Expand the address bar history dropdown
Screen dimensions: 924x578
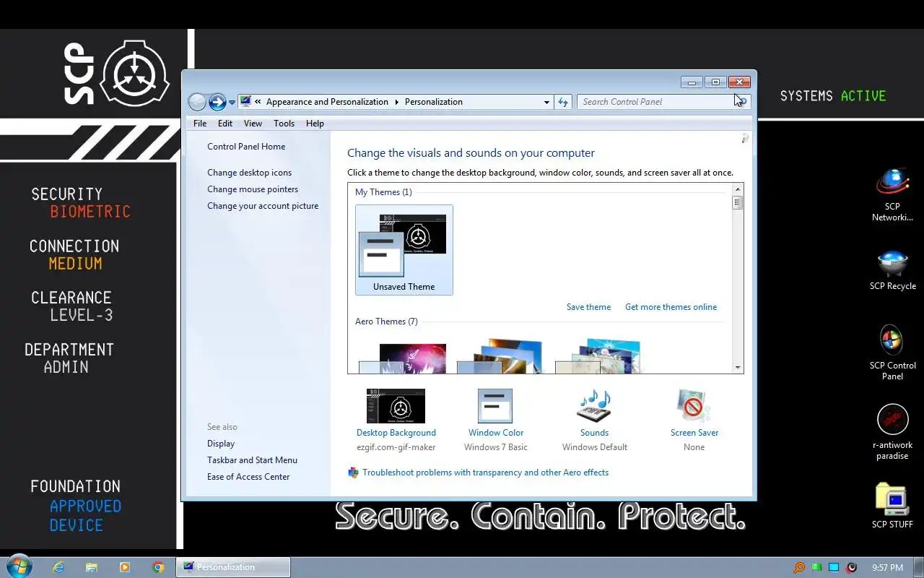(546, 102)
